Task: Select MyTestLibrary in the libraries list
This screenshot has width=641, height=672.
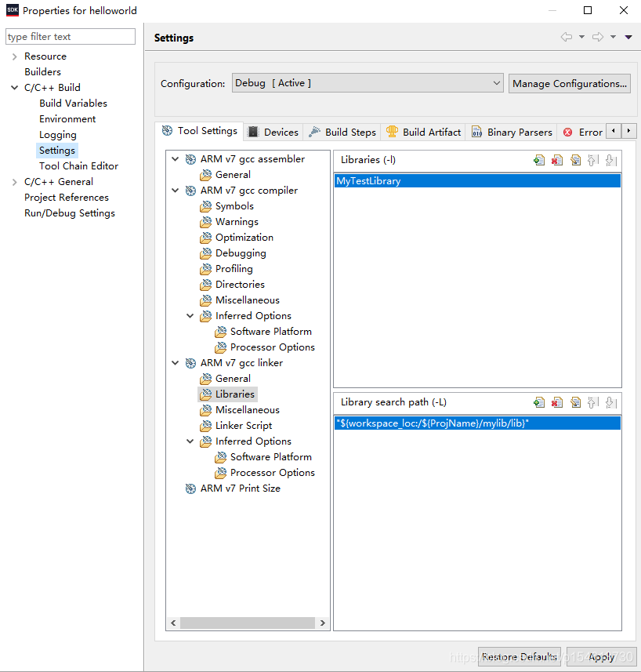Action: coord(477,181)
